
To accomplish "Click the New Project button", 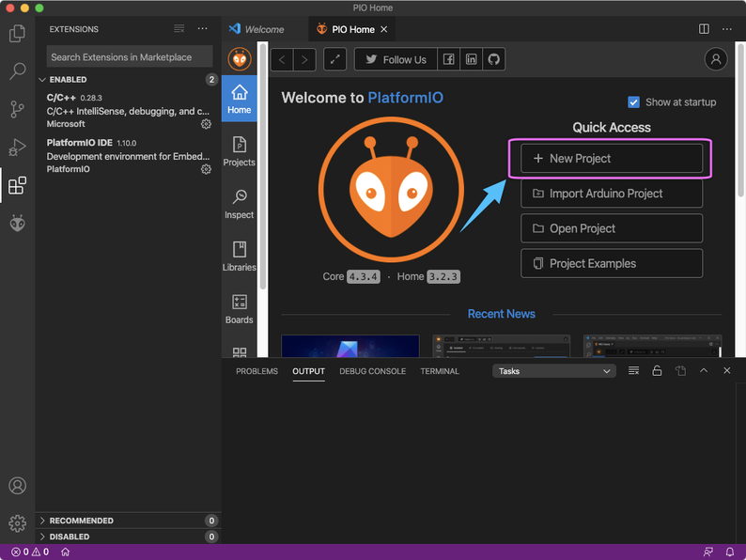I will (x=612, y=159).
